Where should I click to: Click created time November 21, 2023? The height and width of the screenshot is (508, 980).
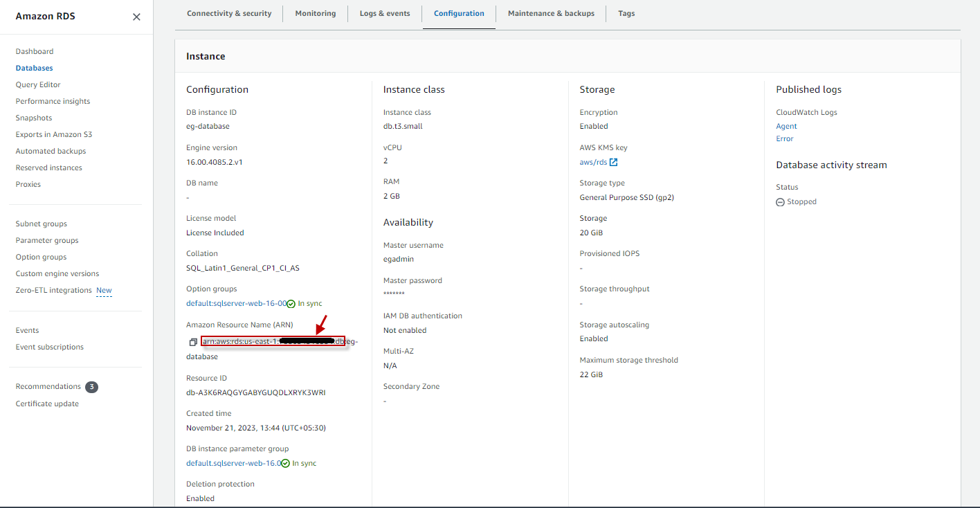coord(256,428)
